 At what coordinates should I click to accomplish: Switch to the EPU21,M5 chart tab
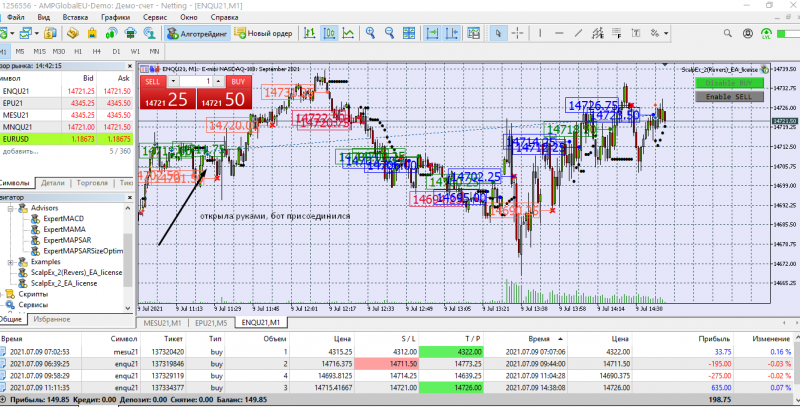coord(213,324)
